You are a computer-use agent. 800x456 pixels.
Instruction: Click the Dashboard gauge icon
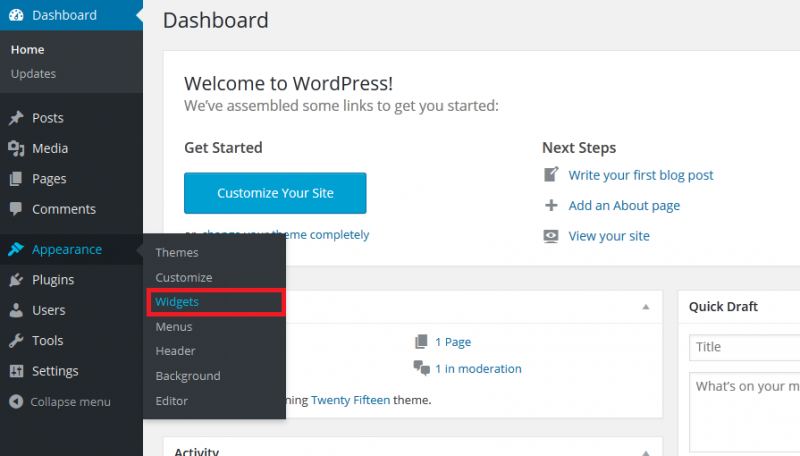point(16,15)
